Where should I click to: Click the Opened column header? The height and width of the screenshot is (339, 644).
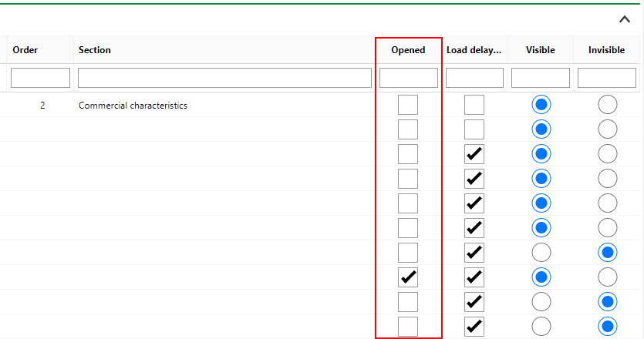[408, 50]
